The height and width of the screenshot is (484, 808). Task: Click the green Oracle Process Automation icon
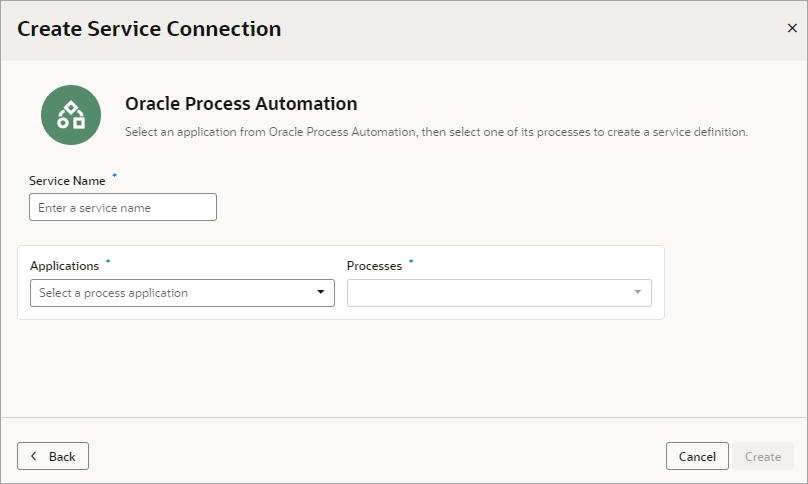[71, 115]
